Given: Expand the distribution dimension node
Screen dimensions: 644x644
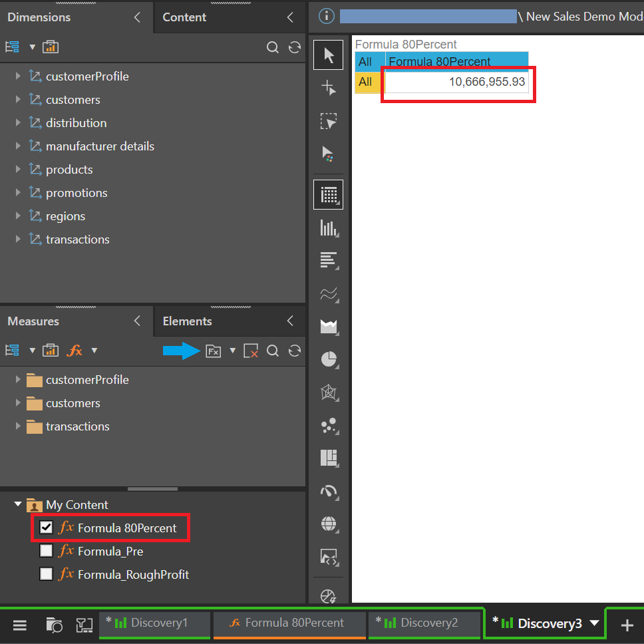Looking at the screenshot, I should pos(18,122).
